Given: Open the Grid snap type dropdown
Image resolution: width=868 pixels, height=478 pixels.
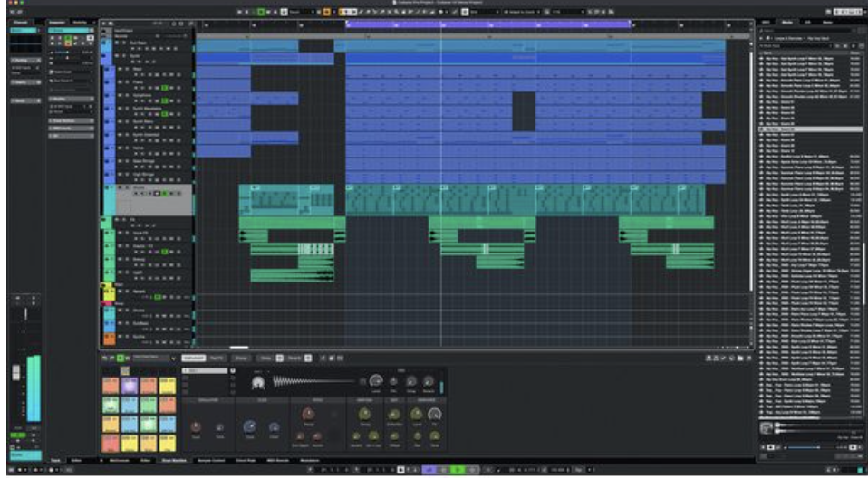Looking at the screenshot, I should click(486, 12).
